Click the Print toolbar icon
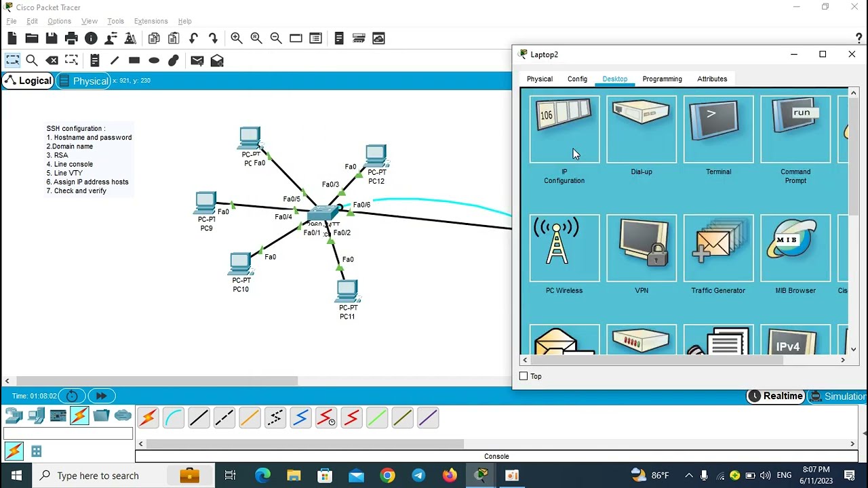The height and width of the screenshot is (488, 868). [x=71, y=39]
